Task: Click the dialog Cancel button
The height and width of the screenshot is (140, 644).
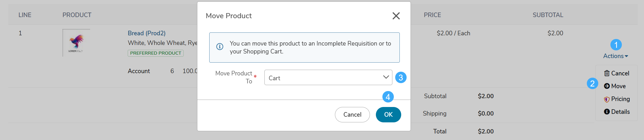Action: pos(352,115)
